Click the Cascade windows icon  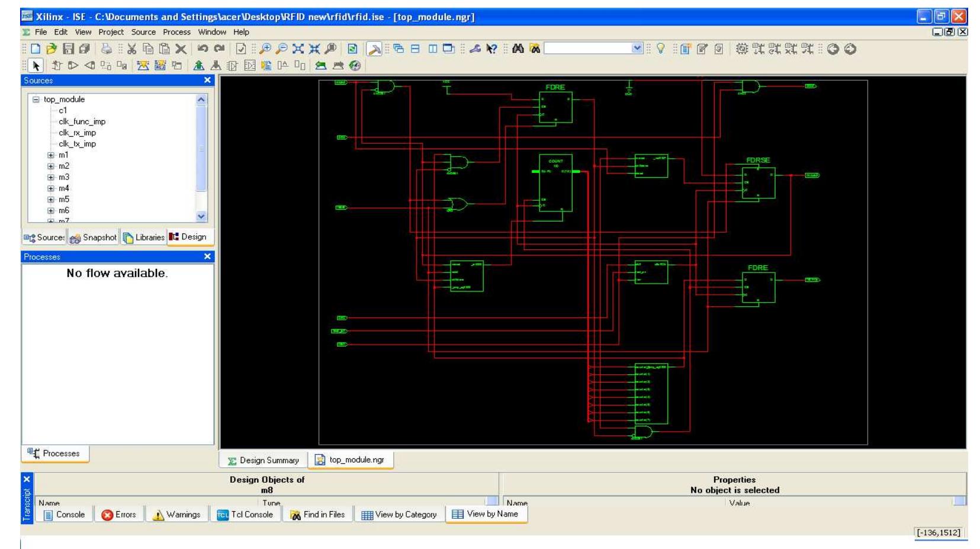click(x=399, y=49)
